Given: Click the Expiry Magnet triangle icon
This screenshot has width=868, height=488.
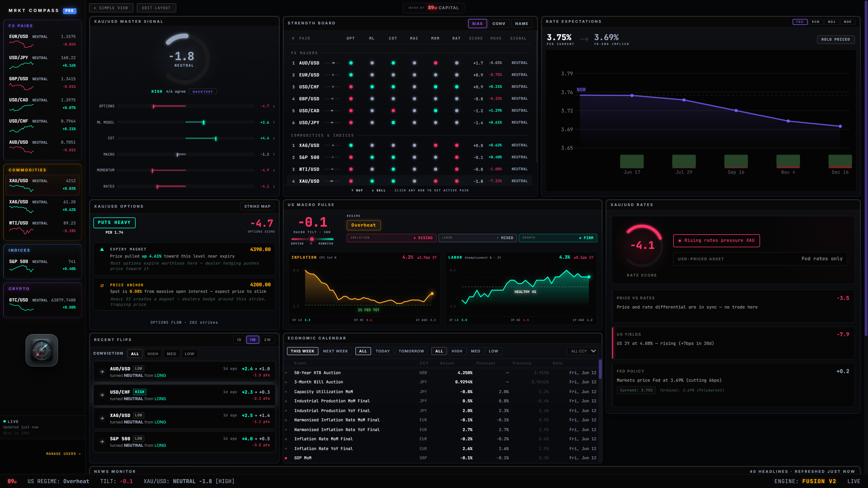Looking at the screenshot, I should point(102,249).
